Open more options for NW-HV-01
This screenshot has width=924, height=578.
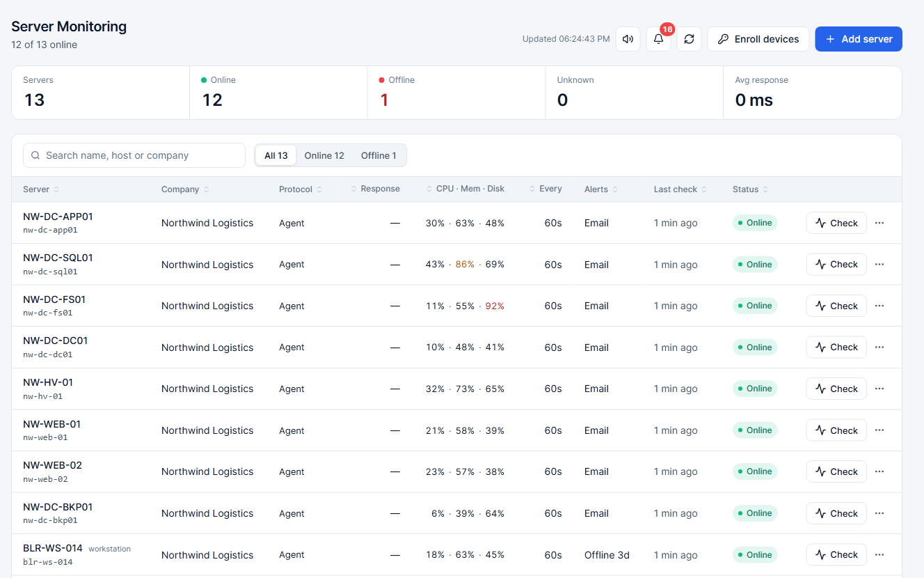[879, 389]
